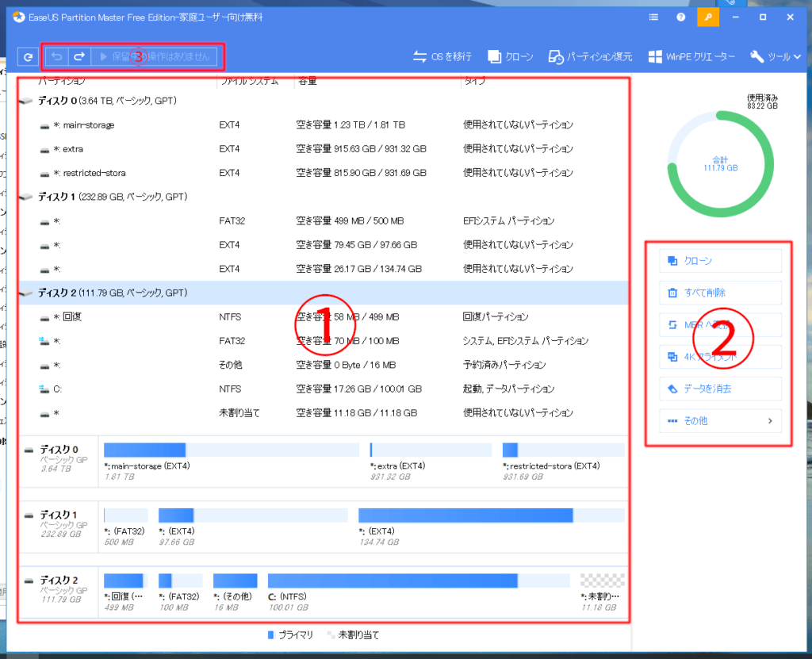Select the 134.74 GB EXT4 partition row
812x659 pixels.
pyautogui.click(x=324, y=269)
